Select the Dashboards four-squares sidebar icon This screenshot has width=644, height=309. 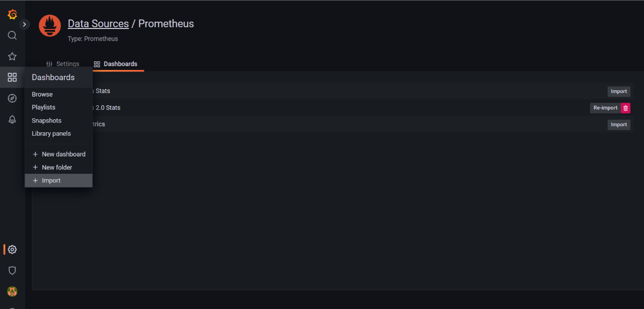click(x=12, y=77)
